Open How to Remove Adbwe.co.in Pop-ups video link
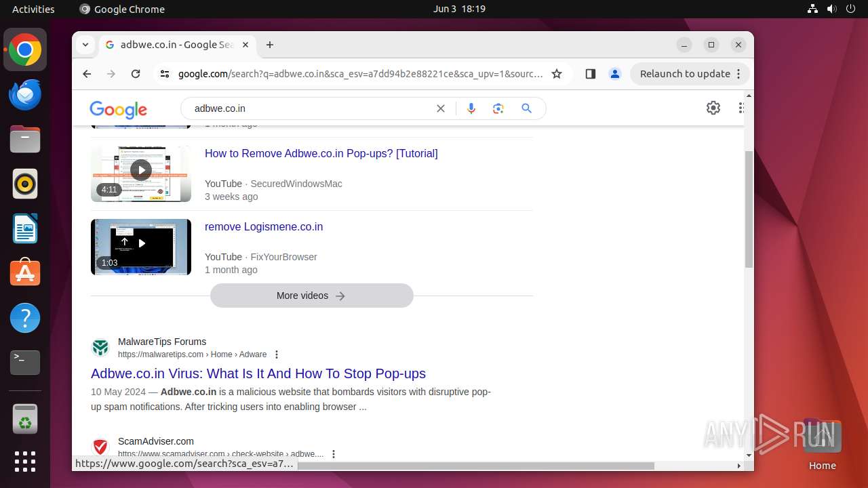Image resolution: width=868 pixels, height=488 pixels. 321,154
